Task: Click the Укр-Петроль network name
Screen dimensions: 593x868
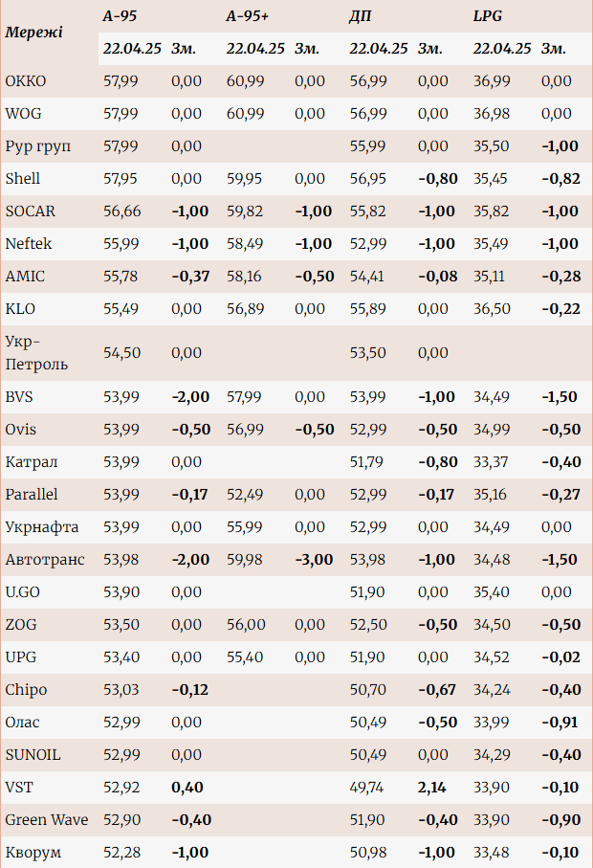Action: click(x=36, y=352)
